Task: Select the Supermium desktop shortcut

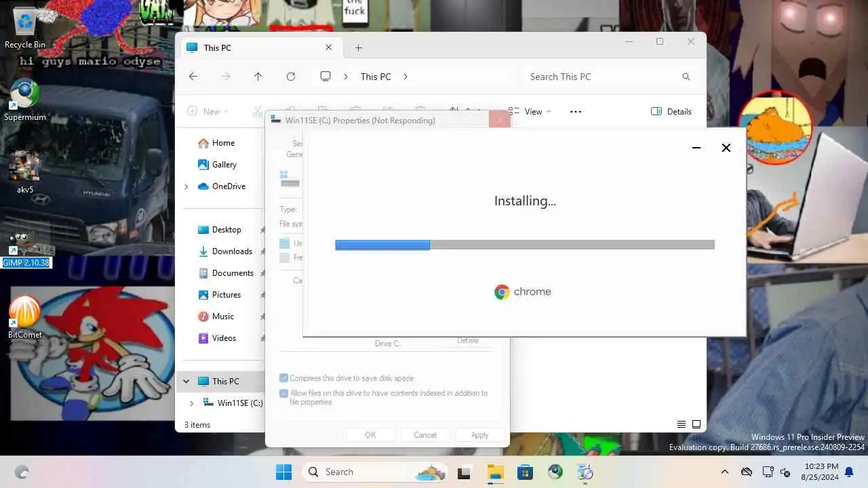Action: 24,100
